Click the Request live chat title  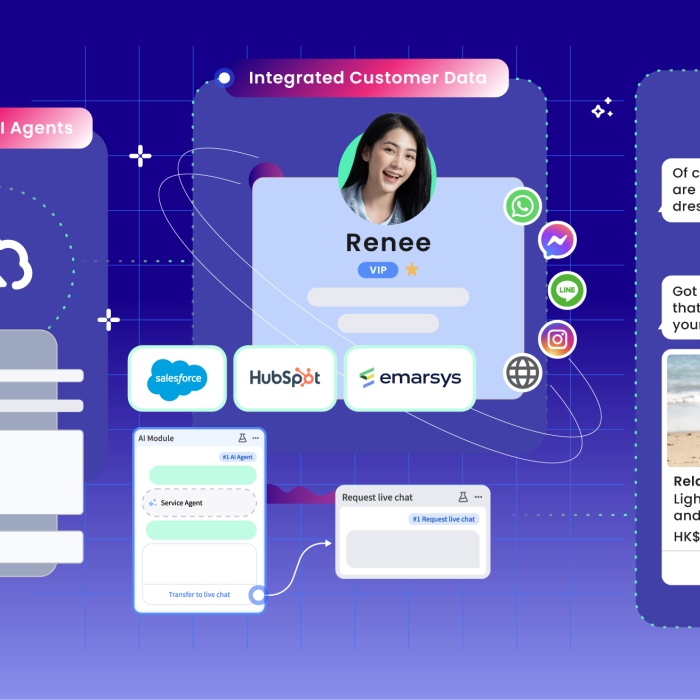377,497
